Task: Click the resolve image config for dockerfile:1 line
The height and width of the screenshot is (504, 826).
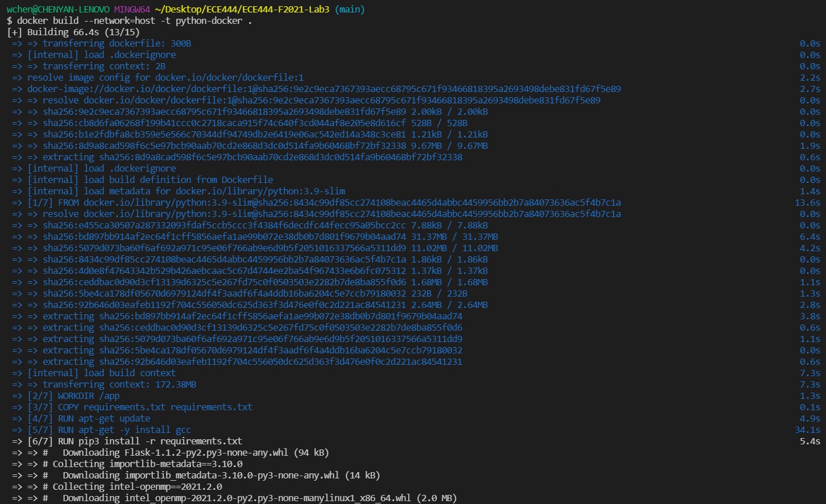Action: click(x=157, y=78)
